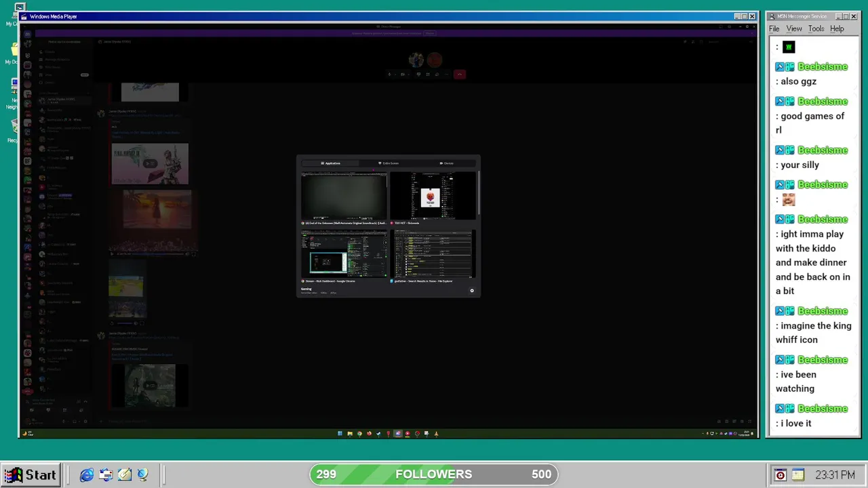The width and height of the screenshot is (868, 488).
Task: Click Beebsisme username above 'your silly'
Action: [823, 150]
